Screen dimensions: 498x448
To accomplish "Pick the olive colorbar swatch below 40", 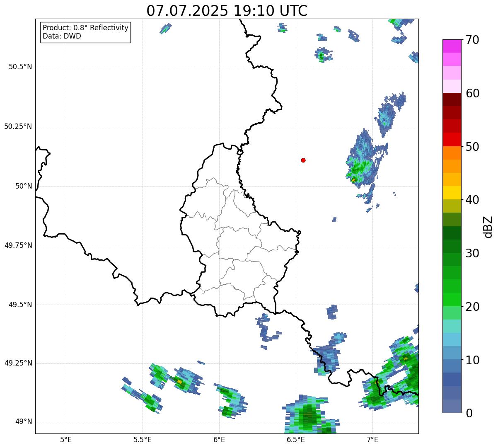I will (x=452, y=206).
